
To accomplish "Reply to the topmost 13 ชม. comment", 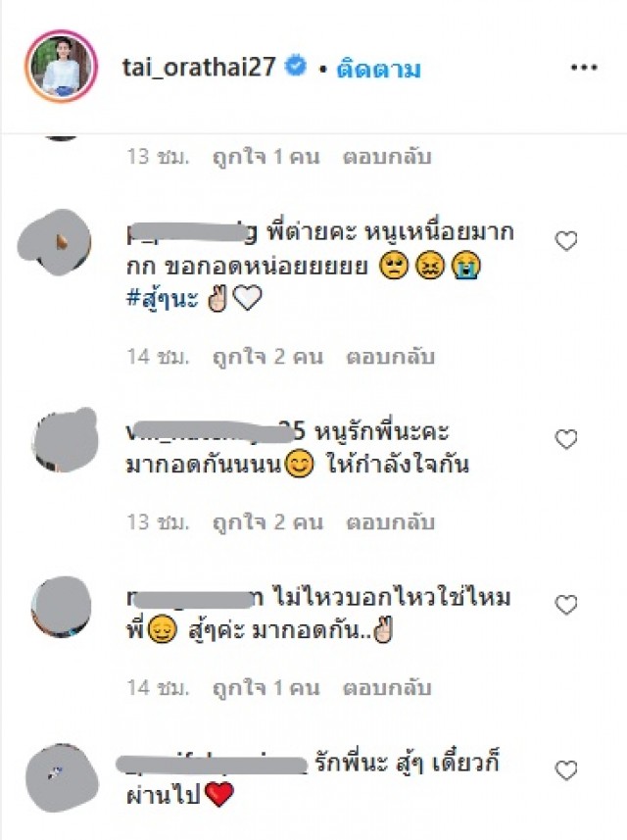I will 387,157.
